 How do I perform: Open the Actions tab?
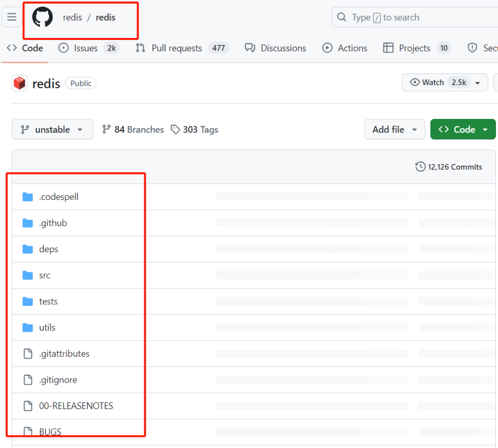click(352, 48)
